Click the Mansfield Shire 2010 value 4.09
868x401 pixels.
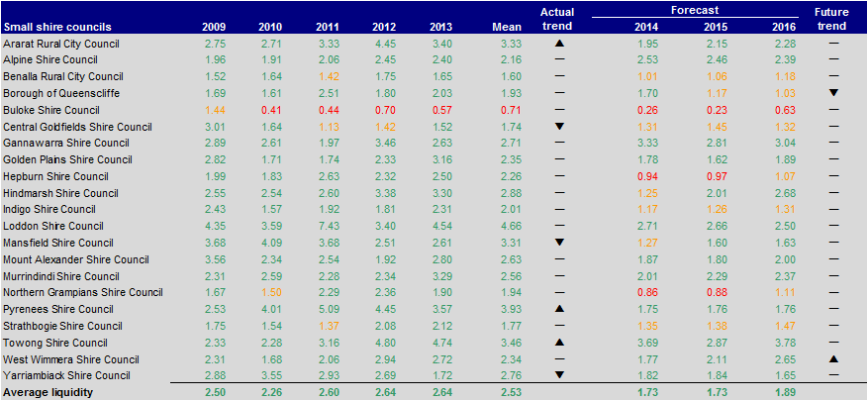[271, 243]
